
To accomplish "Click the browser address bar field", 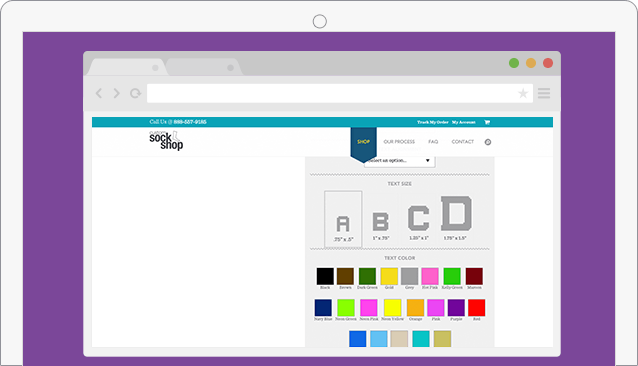I will click(340, 93).
